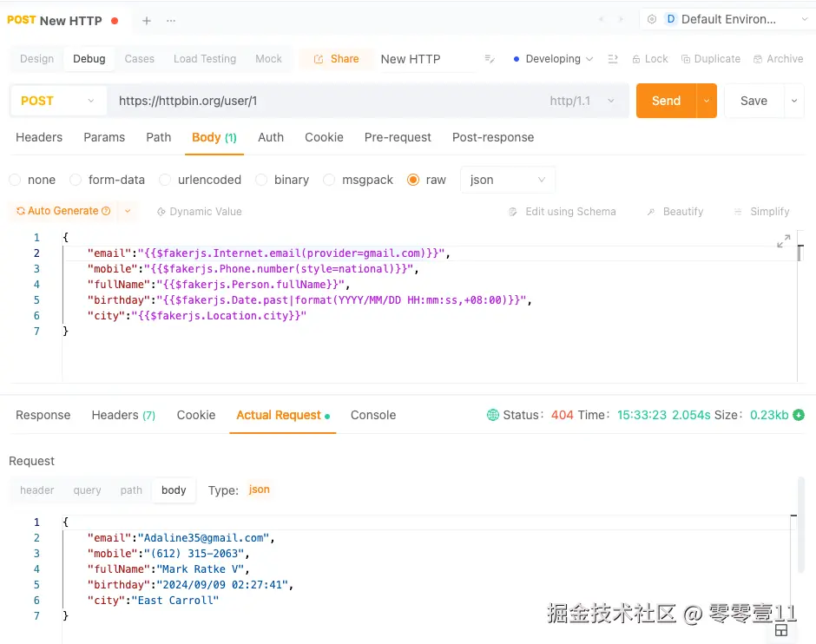The height and width of the screenshot is (644, 816).
Task: Archive the request
Action: (x=779, y=59)
